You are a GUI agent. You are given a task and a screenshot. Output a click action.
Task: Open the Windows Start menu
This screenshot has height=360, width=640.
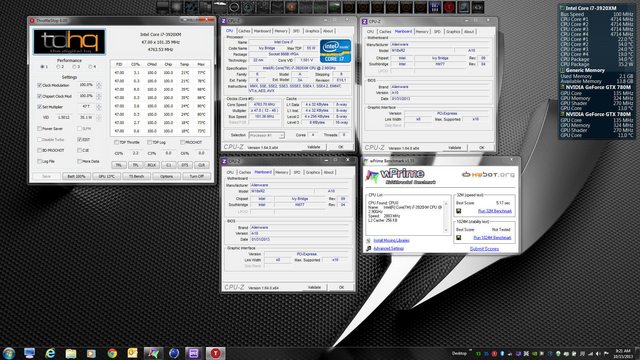tap(9, 353)
